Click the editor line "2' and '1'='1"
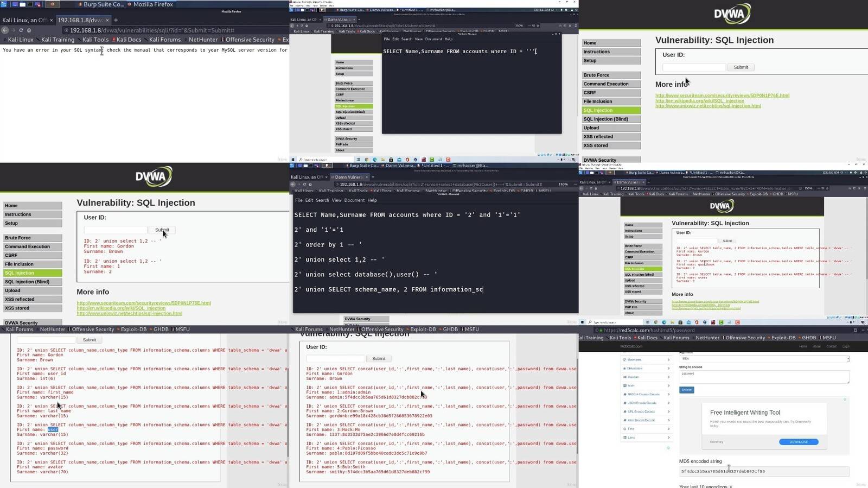This screenshot has height=488, width=868. click(319, 230)
